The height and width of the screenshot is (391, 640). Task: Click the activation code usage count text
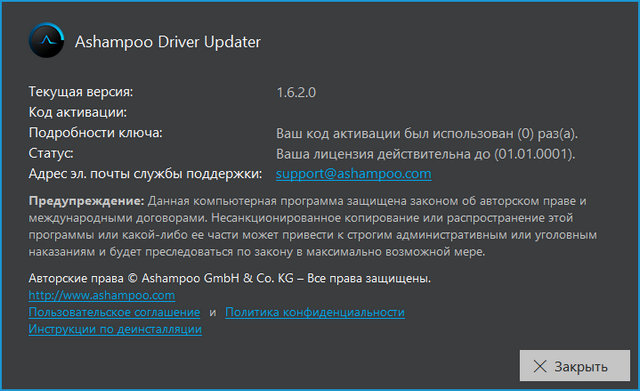tap(427, 133)
